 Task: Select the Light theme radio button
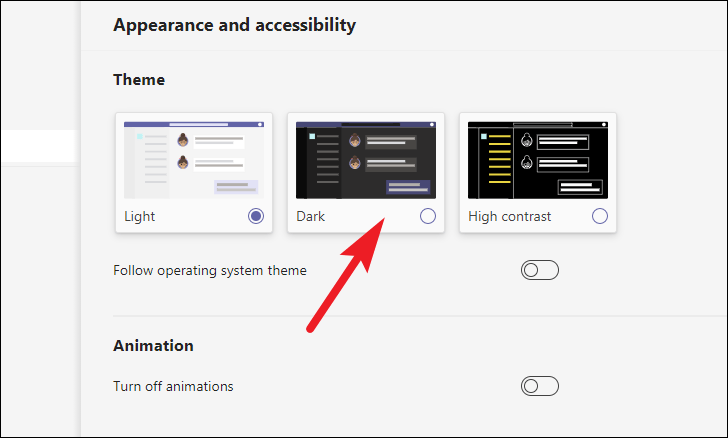[256, 216]
